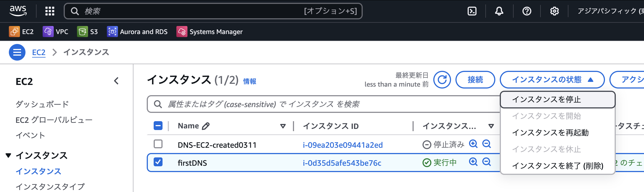Close the インスタンスの状態 dropdown button

(x=552, y=80)
